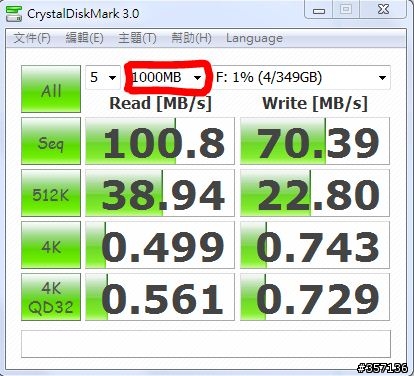This screenshot has height=376, width=414.
Task: Click the 4K QD32 write result 0.729
Action: tap(315, 297)
